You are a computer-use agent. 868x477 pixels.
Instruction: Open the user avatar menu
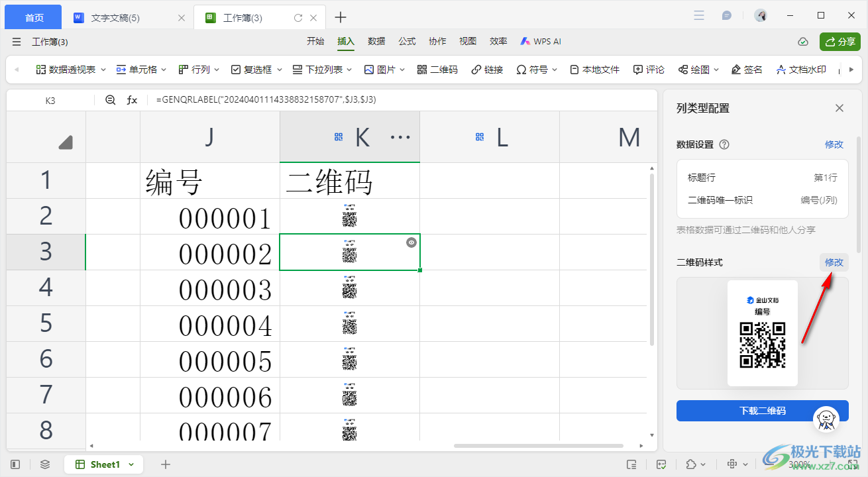point(761,15)
